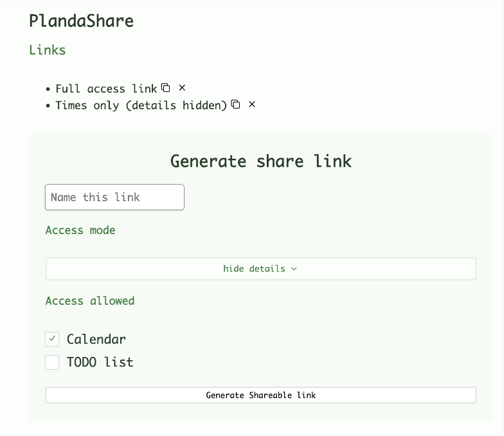Click the Access allowed label
This screenshot has height=436, width=504.
(90, 301)
